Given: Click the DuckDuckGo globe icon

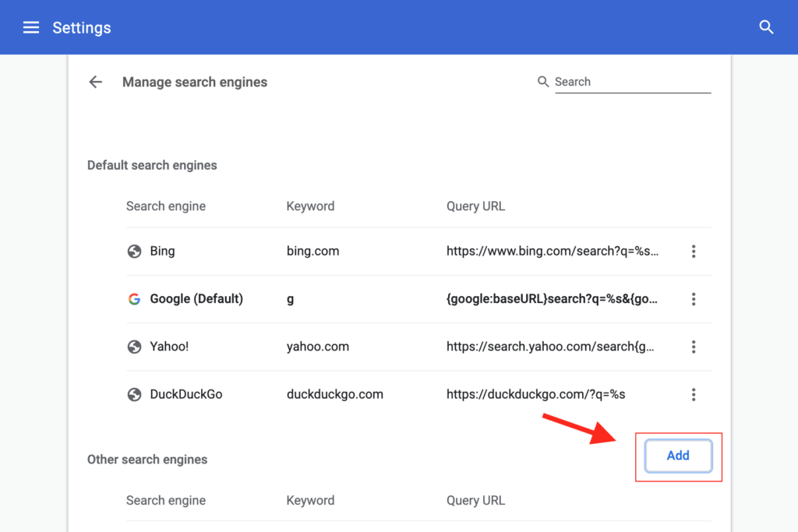Looking at the screenshot, I should (134, 394).
